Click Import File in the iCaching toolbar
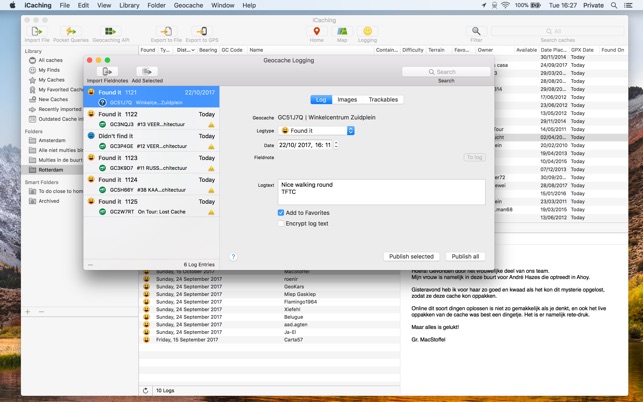 (x=37, y=31)
